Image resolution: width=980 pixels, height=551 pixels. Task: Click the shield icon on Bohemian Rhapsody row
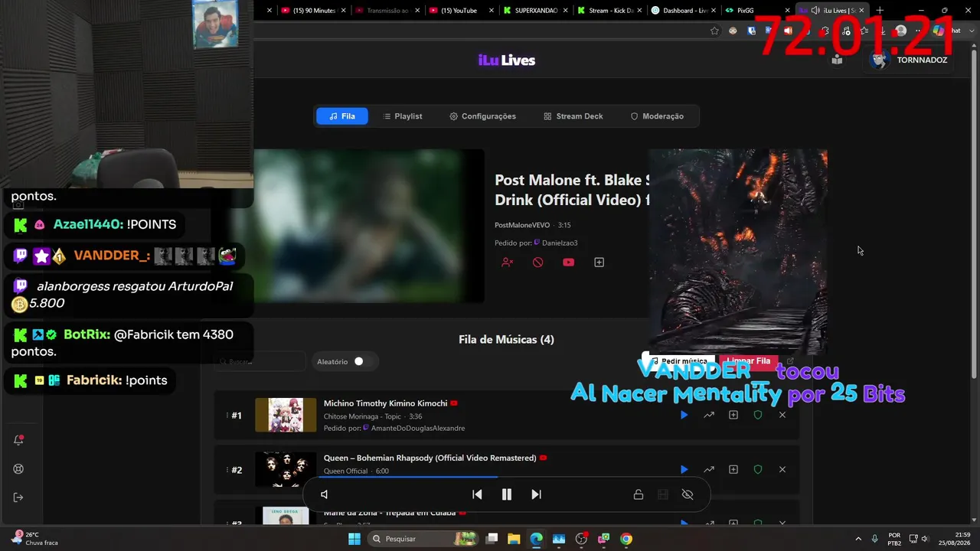758,469
